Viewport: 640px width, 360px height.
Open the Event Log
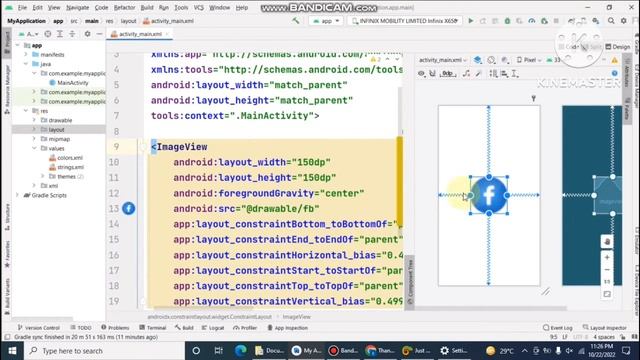coord(558,328)
